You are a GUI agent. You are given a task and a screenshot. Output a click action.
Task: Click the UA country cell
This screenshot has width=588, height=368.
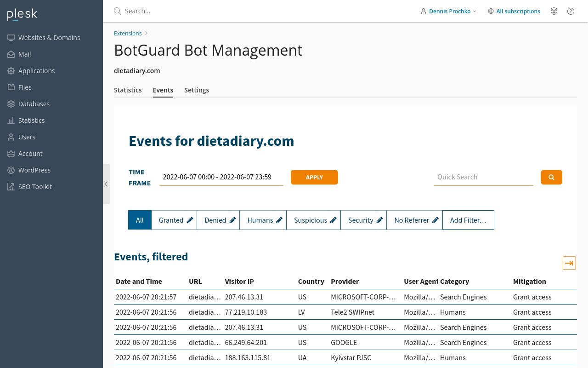302,358
